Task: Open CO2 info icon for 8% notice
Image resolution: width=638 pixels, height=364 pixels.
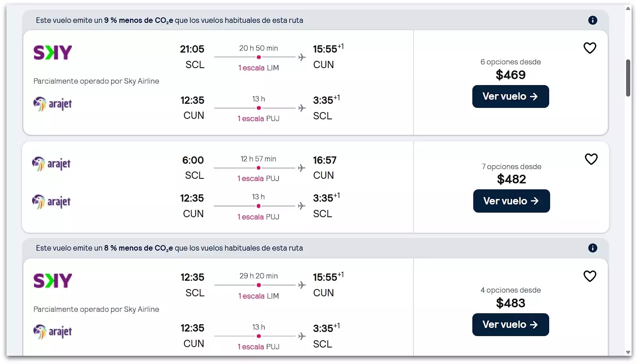Action: tap(592, 248)
